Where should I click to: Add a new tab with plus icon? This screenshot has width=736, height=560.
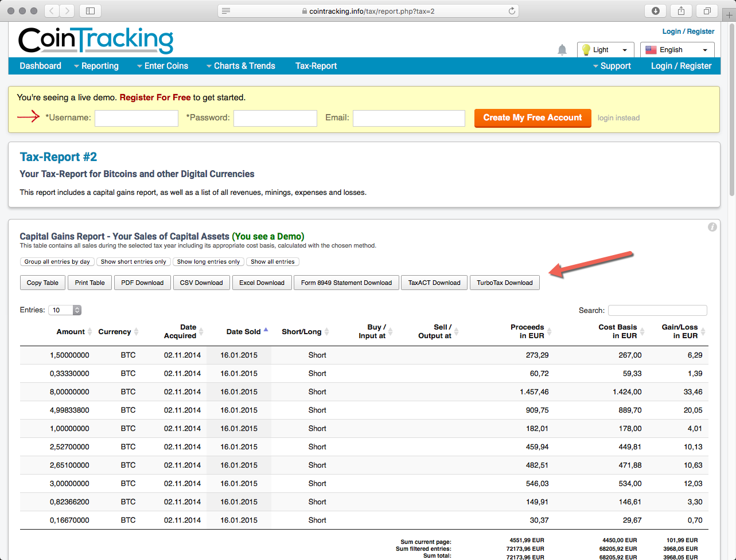pos(730,15)
